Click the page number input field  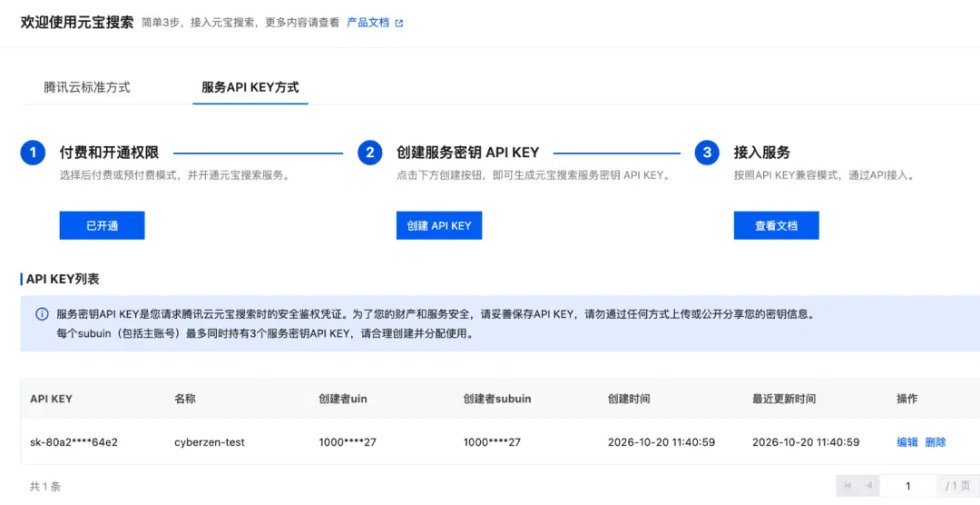pyautogui.click(x=907, y=486)
